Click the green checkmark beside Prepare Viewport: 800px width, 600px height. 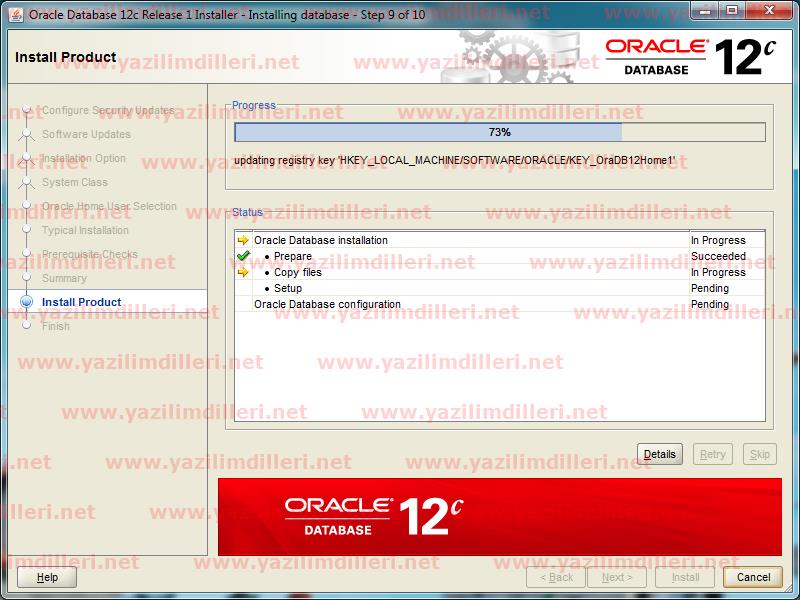tap(243, 256)
